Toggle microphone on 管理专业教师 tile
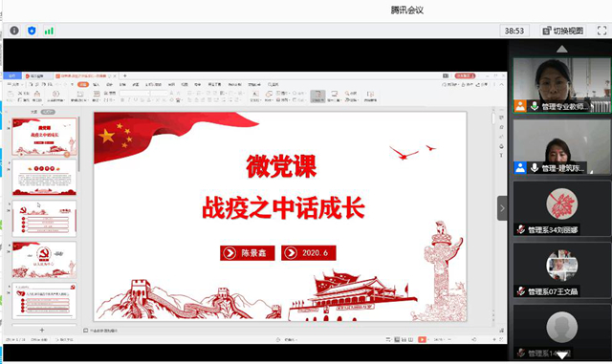 pyautogui.click(x=535, y=106)
